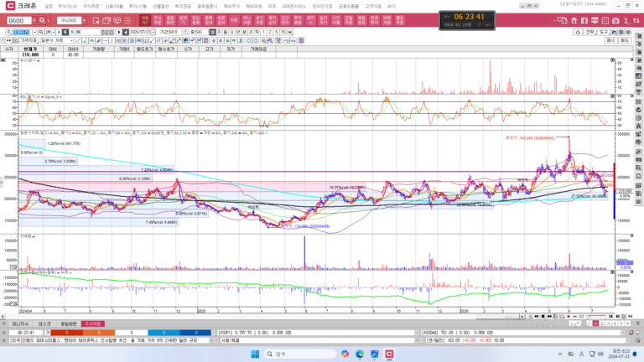This screenshot has width=644, height=362.
Task: Select the vertical line drawing tool
Action: click(112, 40)
